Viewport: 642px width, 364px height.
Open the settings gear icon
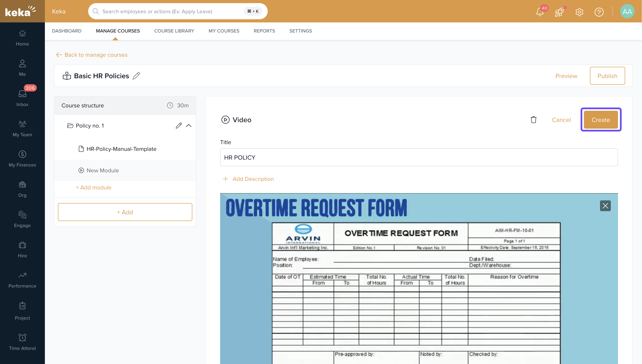click(579, 12)
